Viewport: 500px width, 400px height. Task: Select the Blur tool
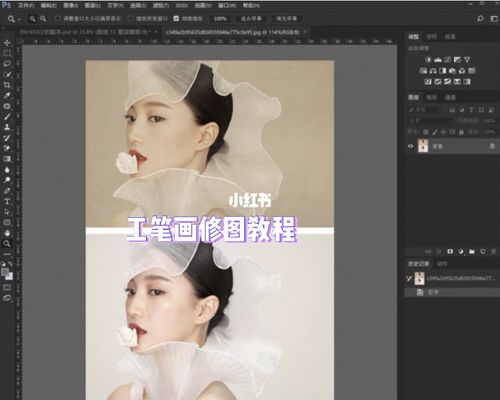click(x=7, y=169)
